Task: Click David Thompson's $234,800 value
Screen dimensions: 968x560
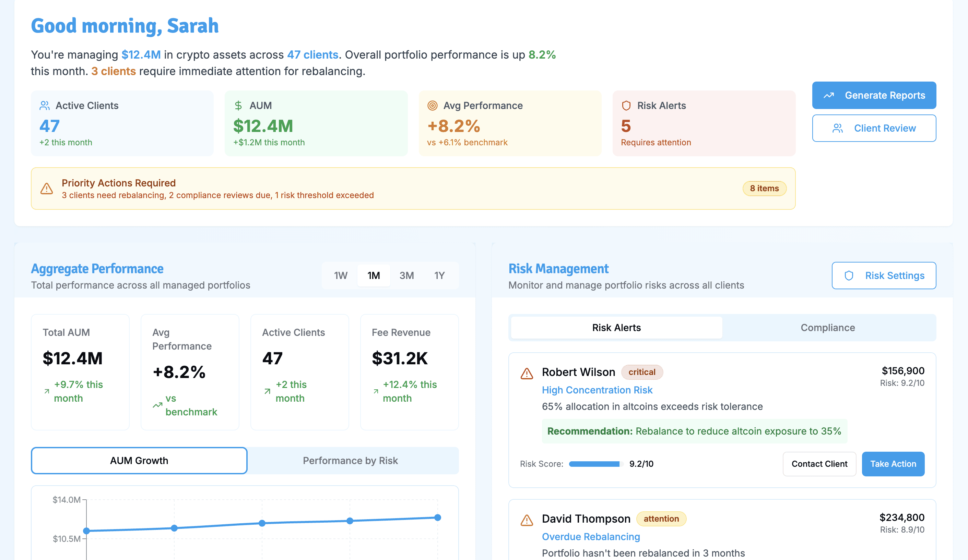Action: [x=902, y=517]
